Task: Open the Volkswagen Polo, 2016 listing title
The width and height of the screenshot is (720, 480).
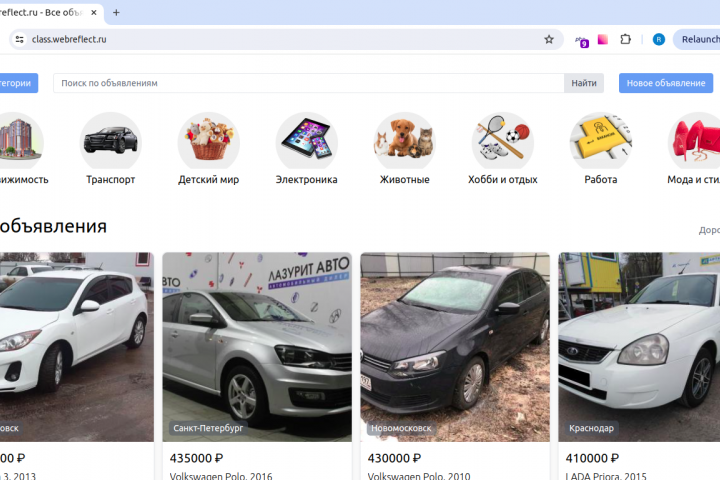Action: [x=221, y=475]
